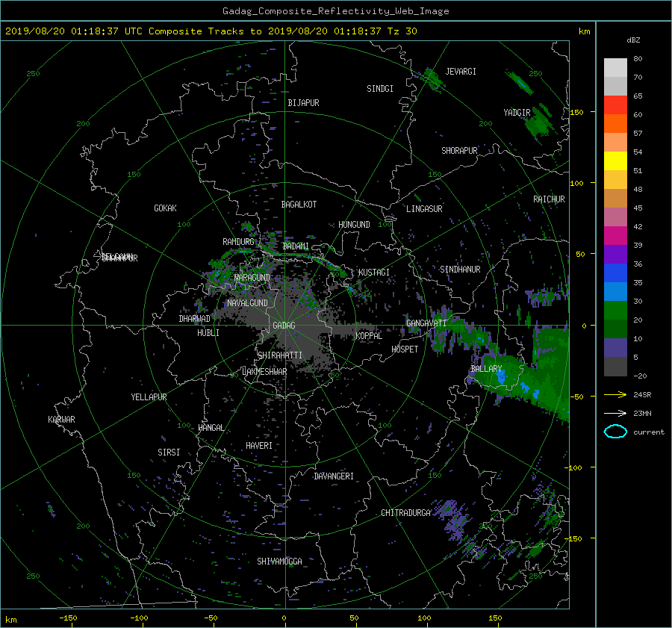The image size is (672, 628).
Task: Click the KUSTAGI city label
Action: coord(374,273)
